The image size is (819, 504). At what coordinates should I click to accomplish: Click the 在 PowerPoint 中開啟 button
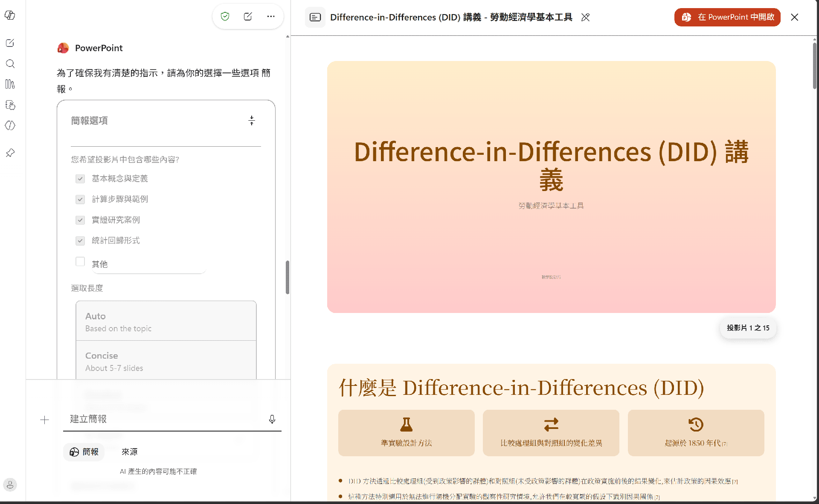tap(727, 17)
